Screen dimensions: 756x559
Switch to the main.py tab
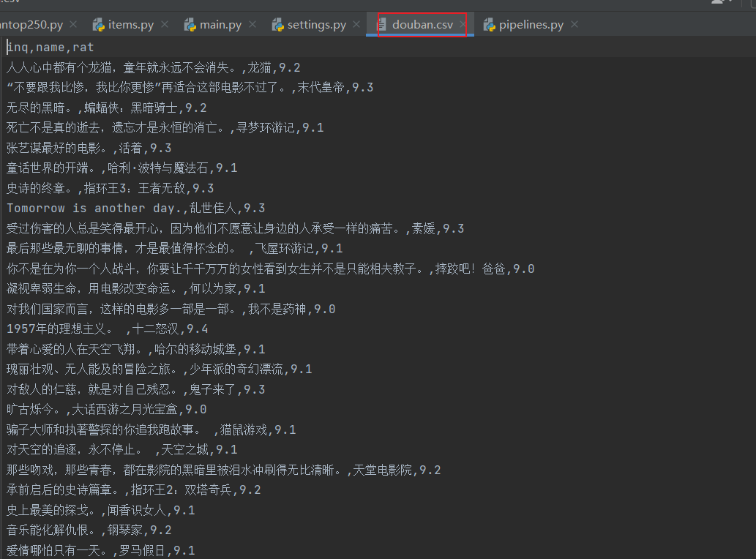tap(220, 25)
